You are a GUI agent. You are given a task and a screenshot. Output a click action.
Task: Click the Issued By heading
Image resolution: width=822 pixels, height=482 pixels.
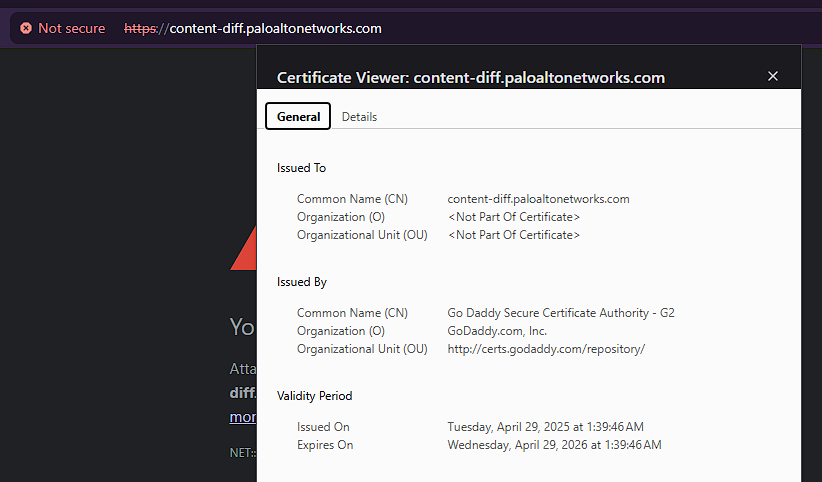point(302,282)
